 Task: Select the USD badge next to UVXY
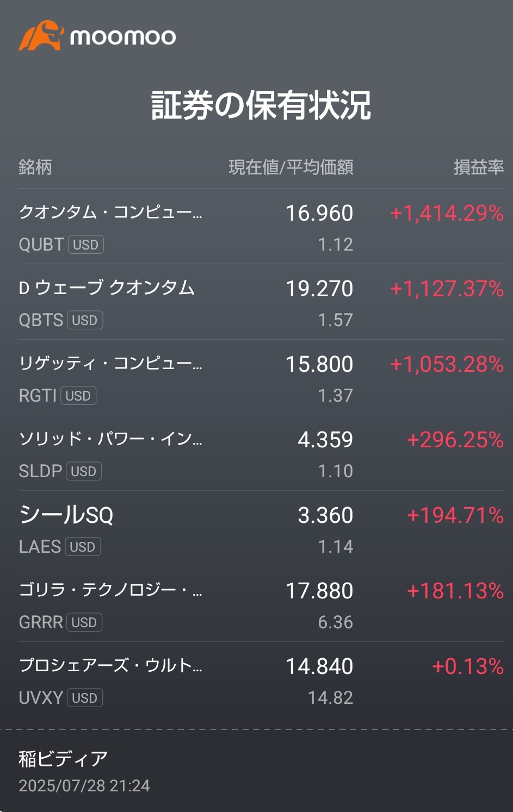85,698
